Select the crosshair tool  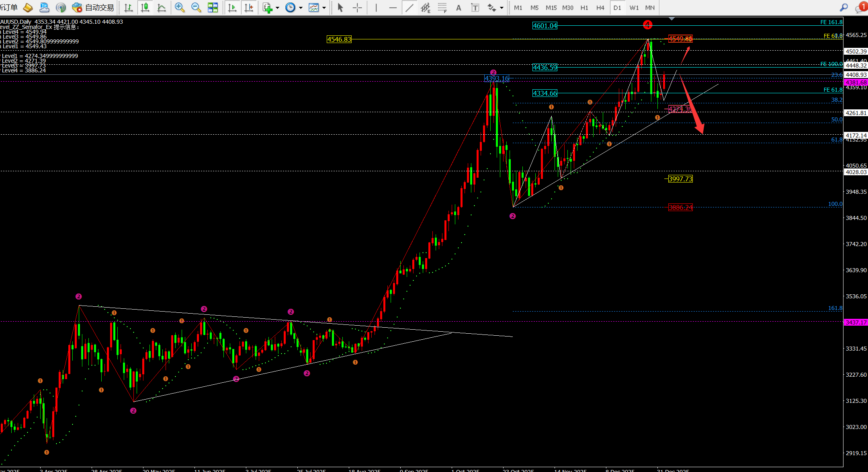(x=357, y=8)
